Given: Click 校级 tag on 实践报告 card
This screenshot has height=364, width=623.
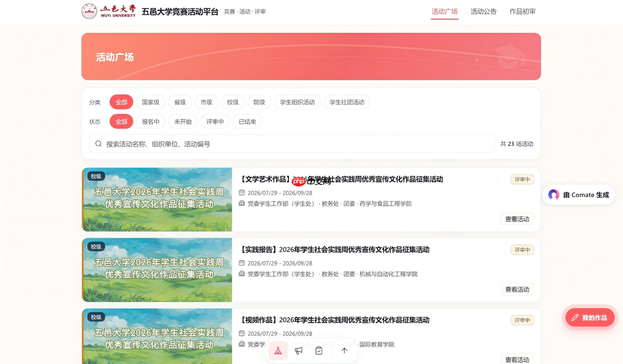Looking at the screenshot, I should (x=96, y=247).
